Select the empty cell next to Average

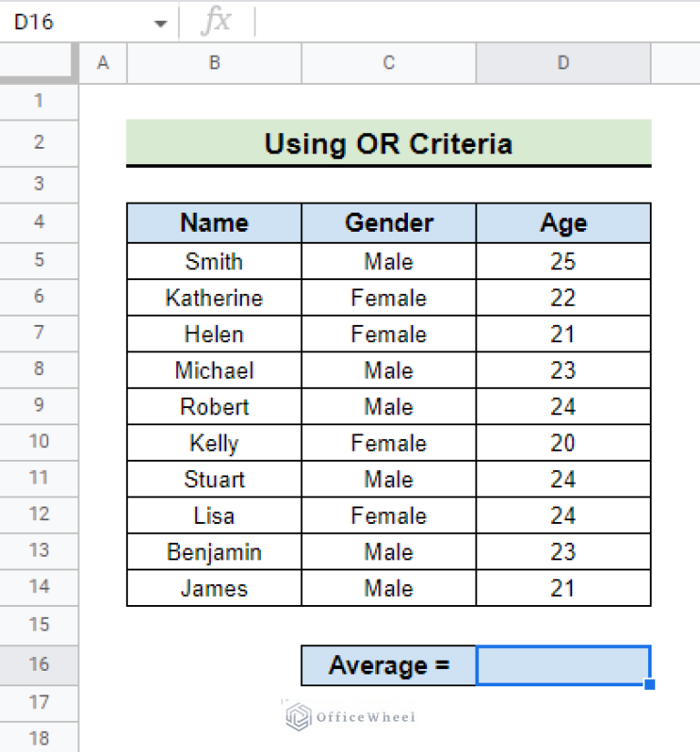(x=562, y=665)
